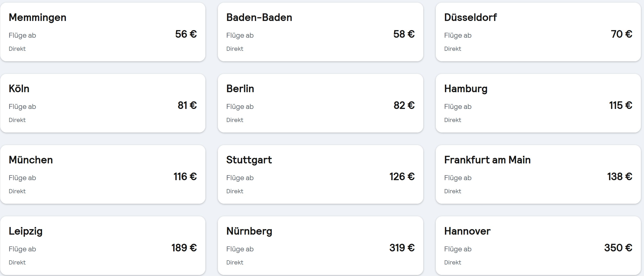Click the 350 € Hannover price
644x276 pixels.
tap(618, 248)
